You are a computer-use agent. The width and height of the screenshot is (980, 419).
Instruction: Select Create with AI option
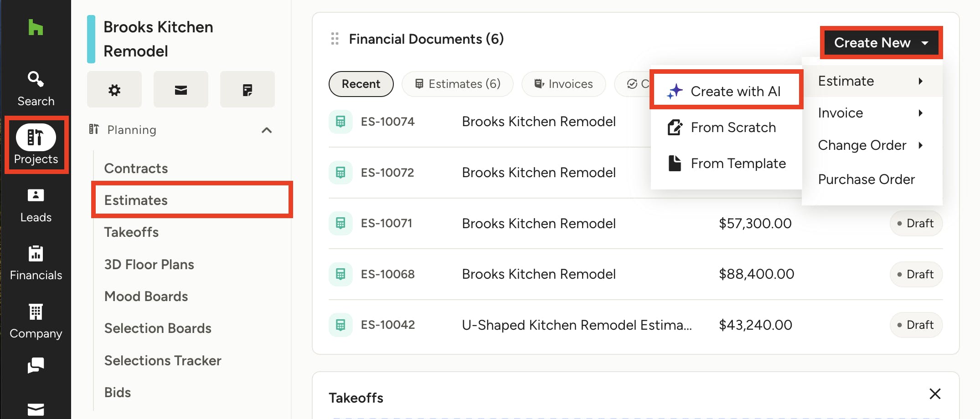[x=726, y=91]
